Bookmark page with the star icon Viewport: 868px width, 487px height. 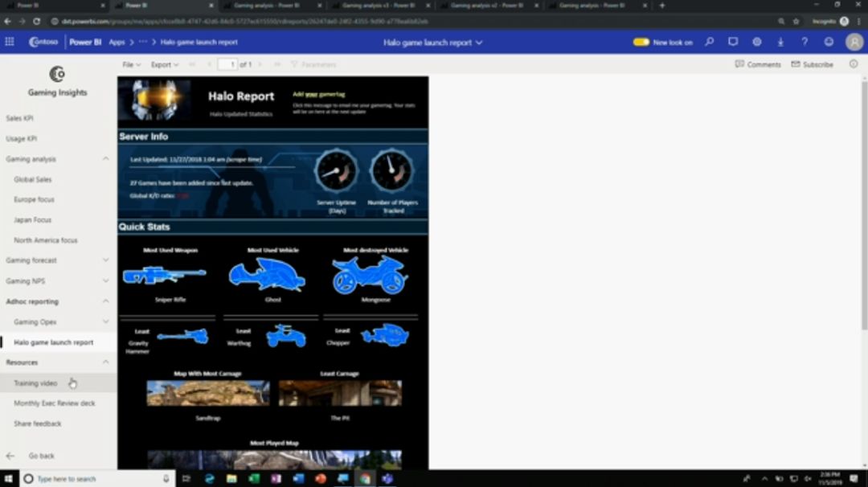point(796,21)
